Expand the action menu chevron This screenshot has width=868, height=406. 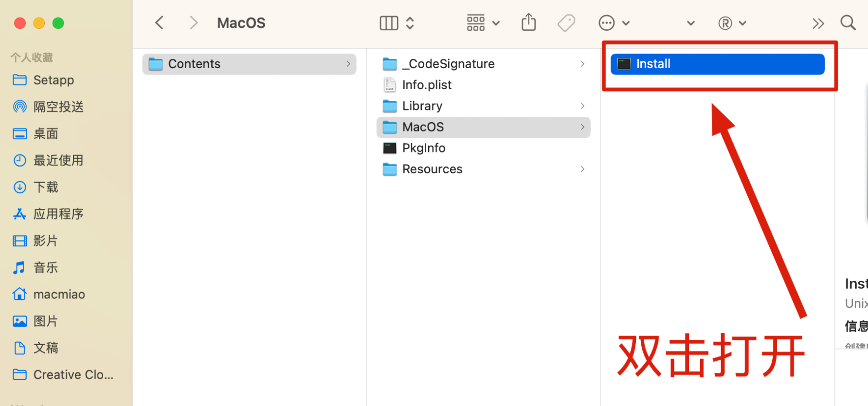(626, 23)
